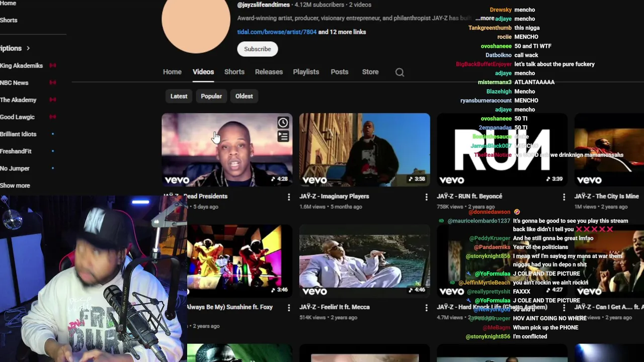This screenshot has height=362, width=644.
Task: Go to Home in the sidebar
Action: pyautogui.click(x=8, y=3)
